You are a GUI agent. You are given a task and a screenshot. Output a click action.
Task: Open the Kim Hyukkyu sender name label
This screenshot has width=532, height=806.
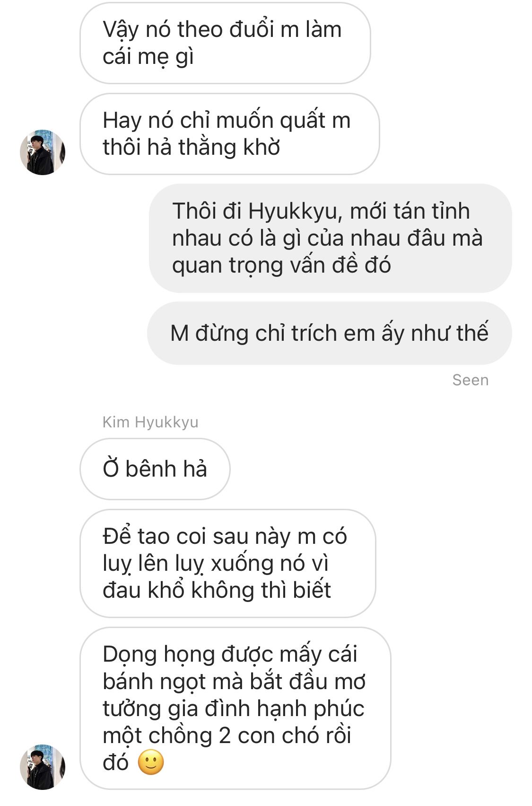(x=150, y=422)
